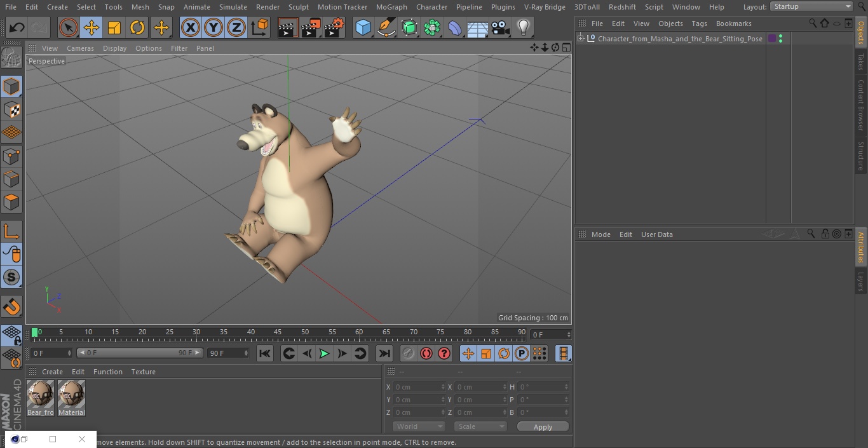Expand the Character_from_Masha_and_the_Bear object tree
868x448 pixels.
click(x=580, y=39)
